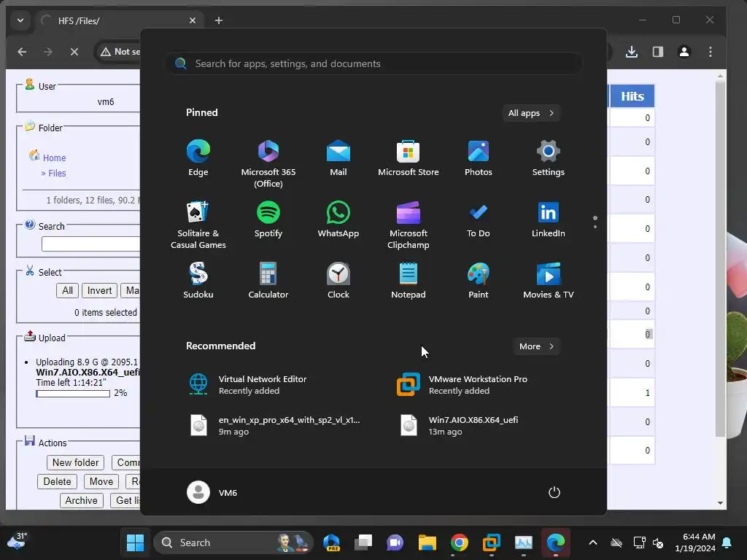Open Task View on taskbar

point(363,542)
